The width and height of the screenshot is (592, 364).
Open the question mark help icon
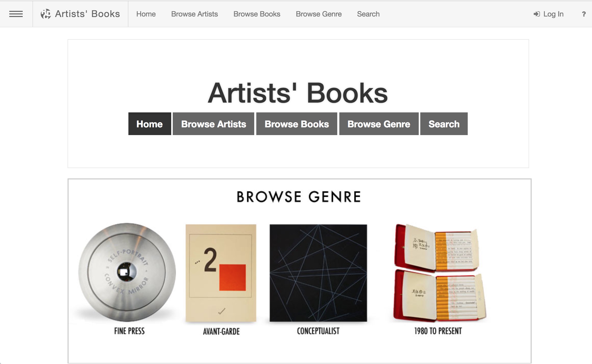coord(584,14)
